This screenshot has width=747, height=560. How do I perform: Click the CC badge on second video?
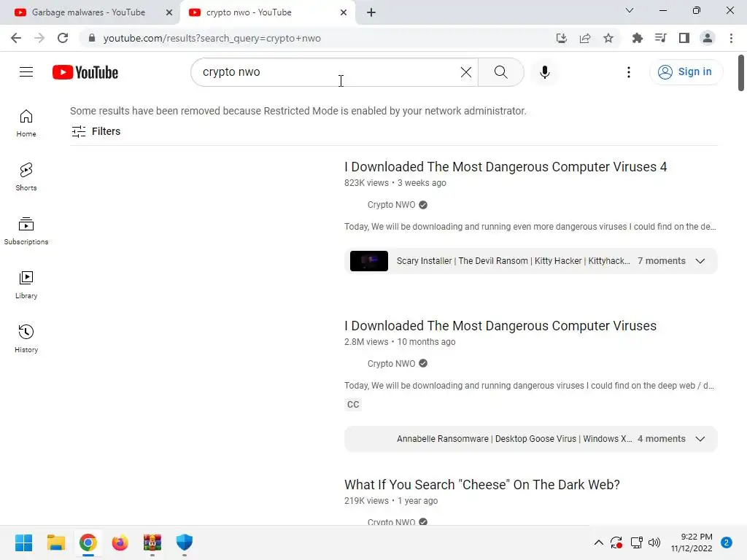353,404
